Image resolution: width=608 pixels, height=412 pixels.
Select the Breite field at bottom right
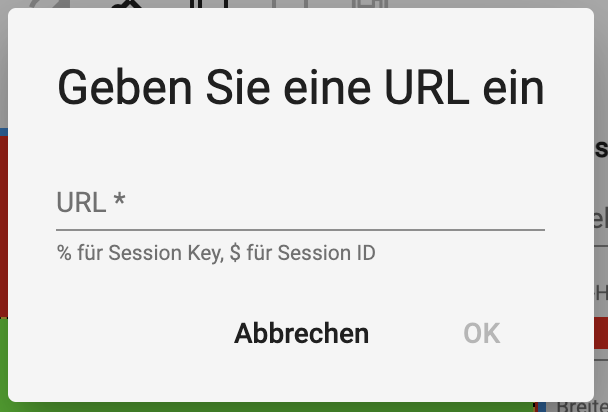583,407
